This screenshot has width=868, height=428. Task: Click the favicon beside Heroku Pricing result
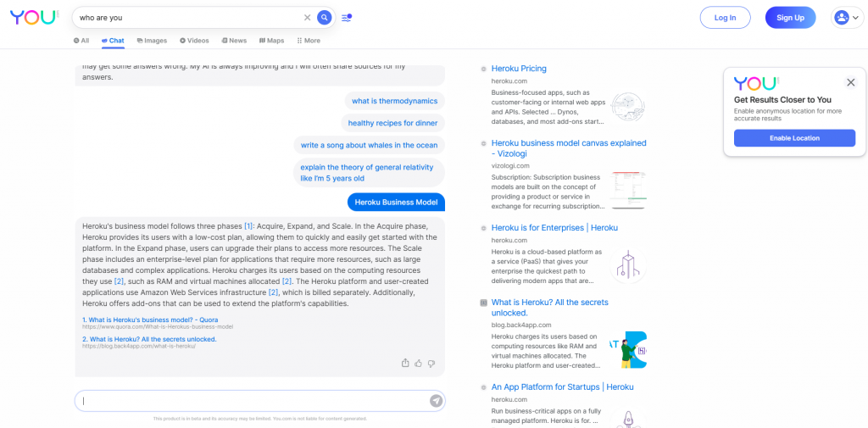click(483, 69)
